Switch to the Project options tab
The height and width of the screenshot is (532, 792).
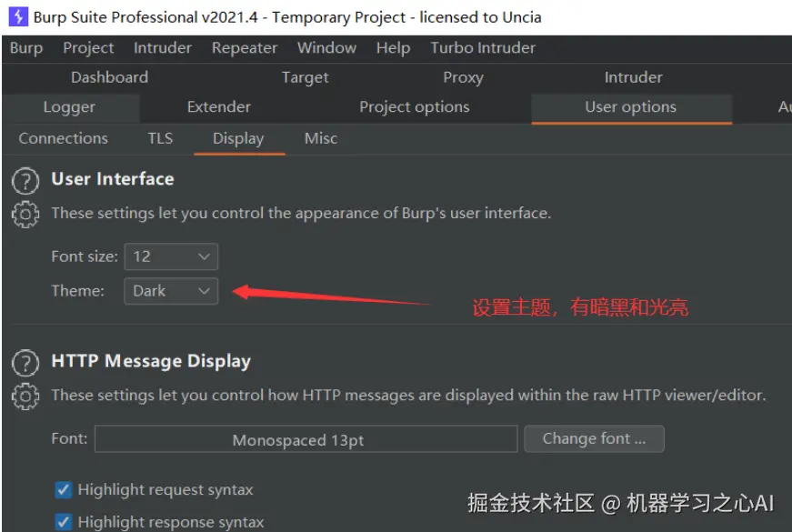(x=414, y=107)
